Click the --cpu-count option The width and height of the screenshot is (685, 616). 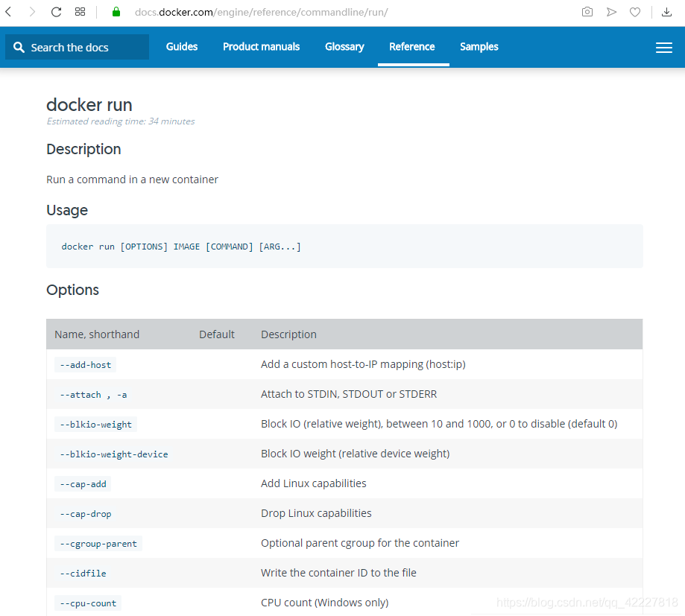pyautogui.click(x=88, y=603)
